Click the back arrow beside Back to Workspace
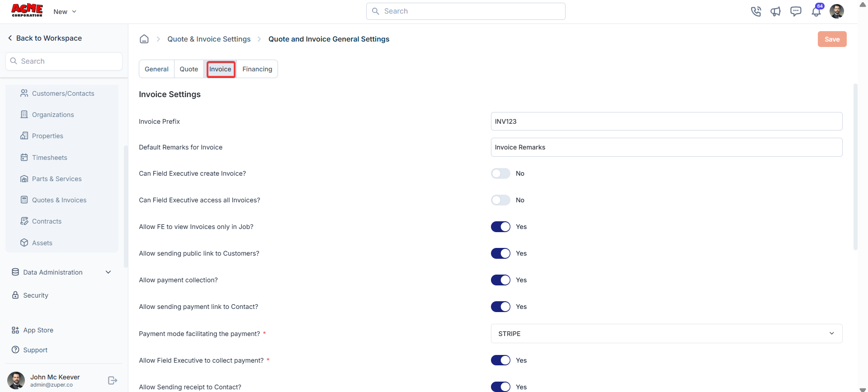The height and width of the screenshot is (392, 868). [x=10, y=38]
